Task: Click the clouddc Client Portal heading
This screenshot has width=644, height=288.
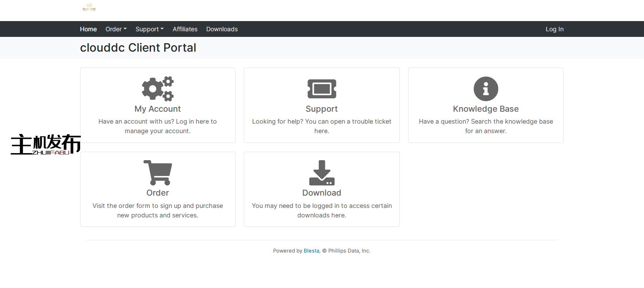Action: pyautogui.click(x=138, y=48)
